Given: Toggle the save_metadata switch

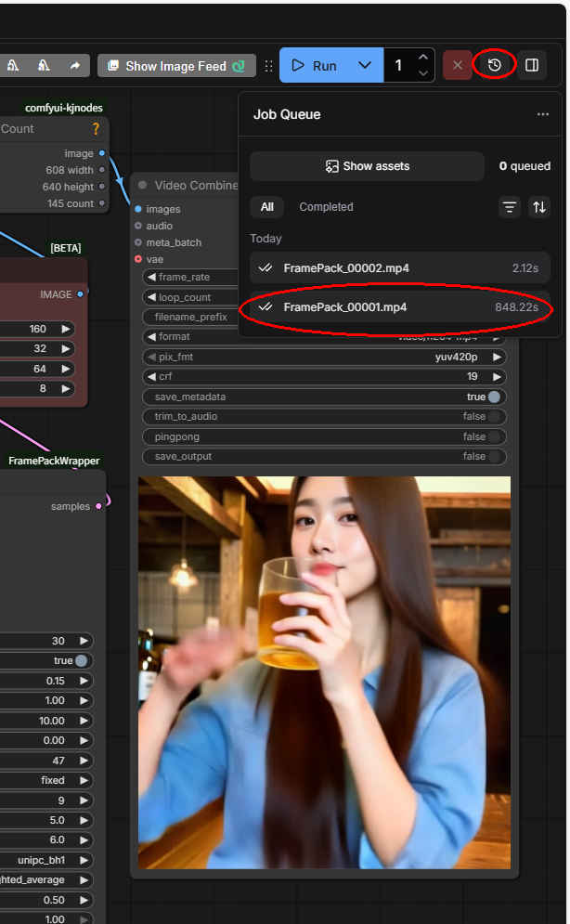Looking at the screenshot, I should 495,397.
